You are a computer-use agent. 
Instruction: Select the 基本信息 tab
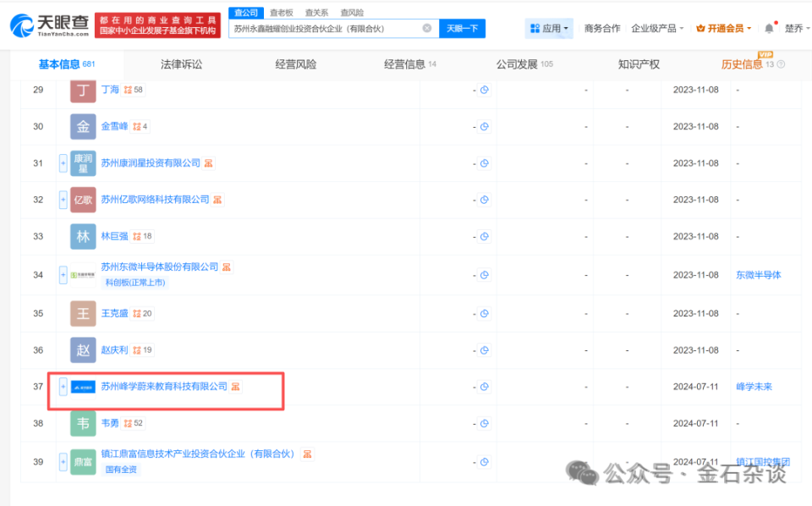coord(67,64)
